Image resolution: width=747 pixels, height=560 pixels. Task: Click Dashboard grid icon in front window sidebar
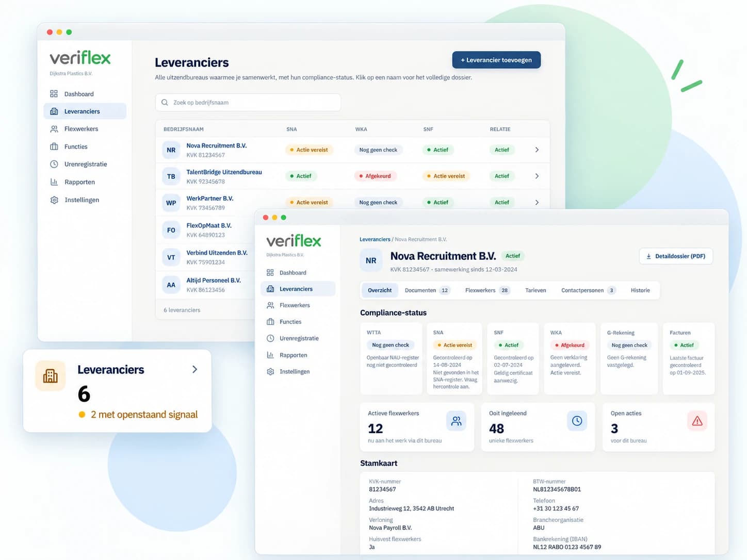click(x=270, y=273)
